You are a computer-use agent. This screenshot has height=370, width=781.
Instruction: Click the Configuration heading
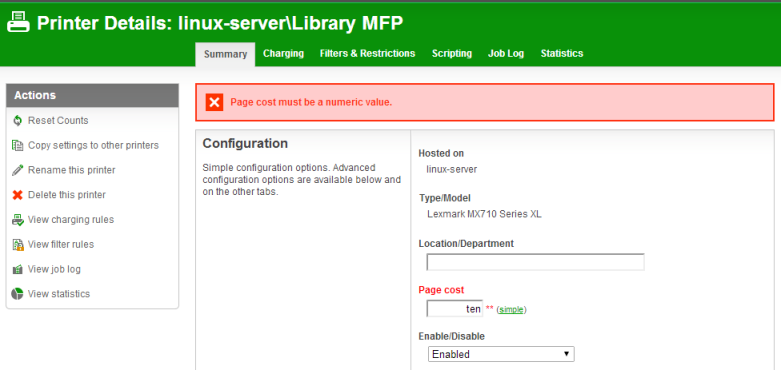[x=245, y=143]
